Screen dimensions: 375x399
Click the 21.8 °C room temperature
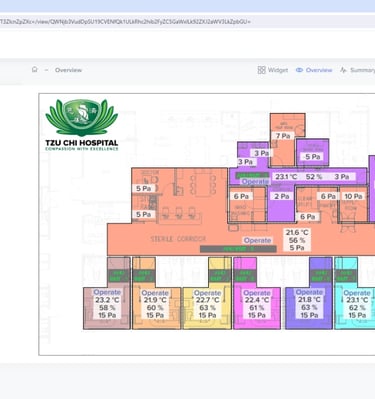tap(309, 300)
